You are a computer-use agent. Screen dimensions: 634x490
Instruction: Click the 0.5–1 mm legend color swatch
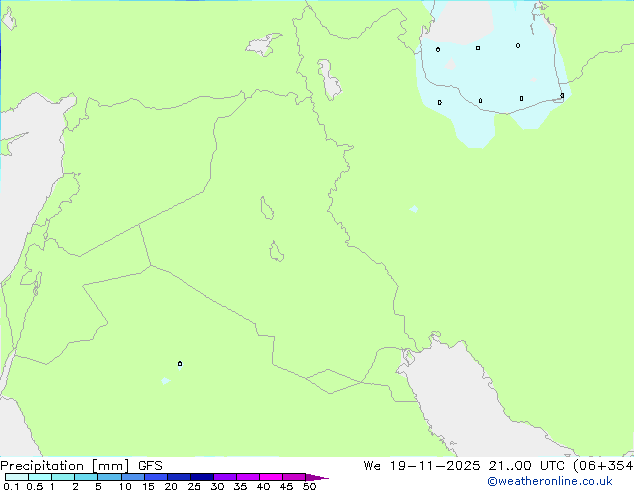pyautogui.click(x=40, y=477)
